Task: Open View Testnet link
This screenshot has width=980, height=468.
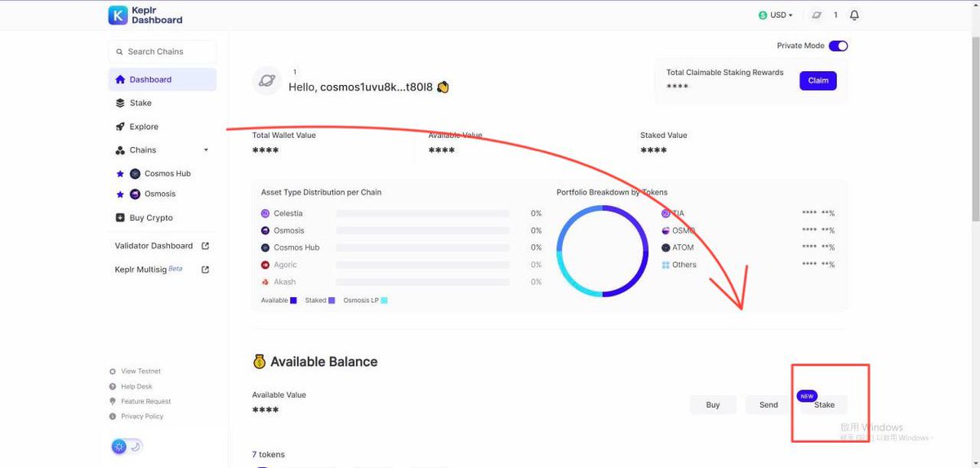Action: click(x=140, y=371)
